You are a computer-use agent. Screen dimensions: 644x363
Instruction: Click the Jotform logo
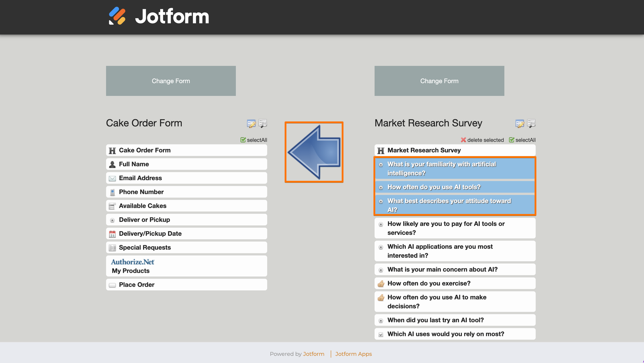pos(159,16)
